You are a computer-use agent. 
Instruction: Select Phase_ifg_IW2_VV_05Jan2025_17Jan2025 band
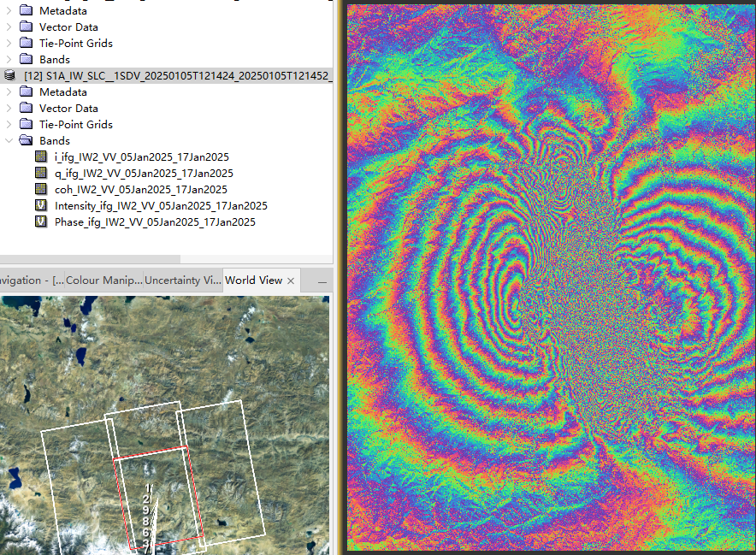pyautogui.click(x=155, y=221)
